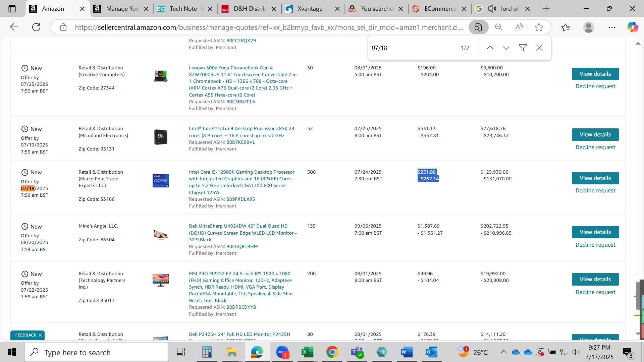
Task: Open ASIN B0DPBCDYYB link
Action: coord(241,307)
